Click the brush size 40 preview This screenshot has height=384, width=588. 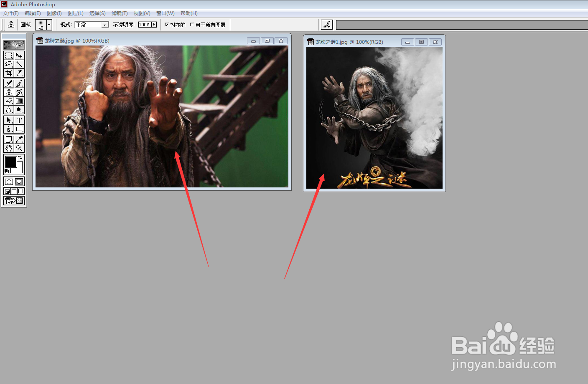(41, 25)
